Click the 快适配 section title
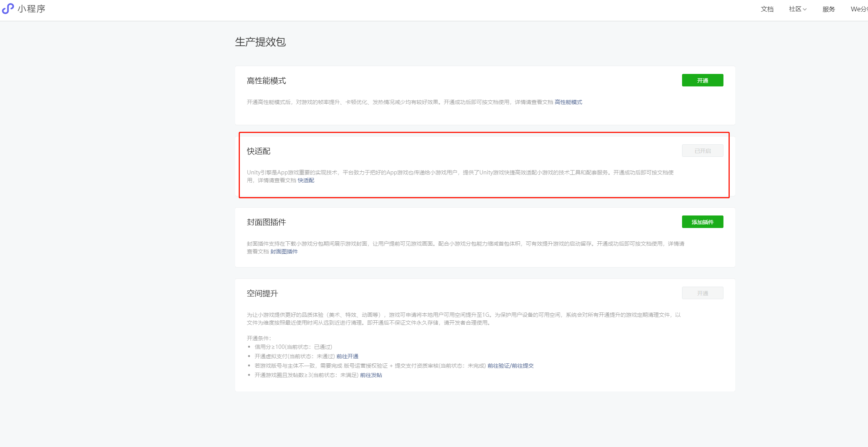Screen dimensions: 868x447 click(258, 151)
